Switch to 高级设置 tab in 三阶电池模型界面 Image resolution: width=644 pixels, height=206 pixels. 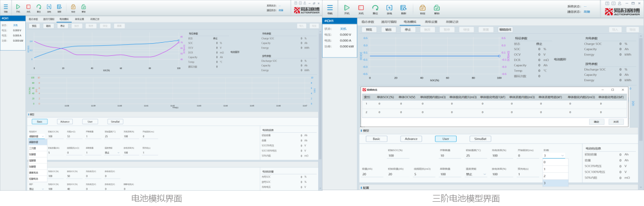(x=431, y=22)
